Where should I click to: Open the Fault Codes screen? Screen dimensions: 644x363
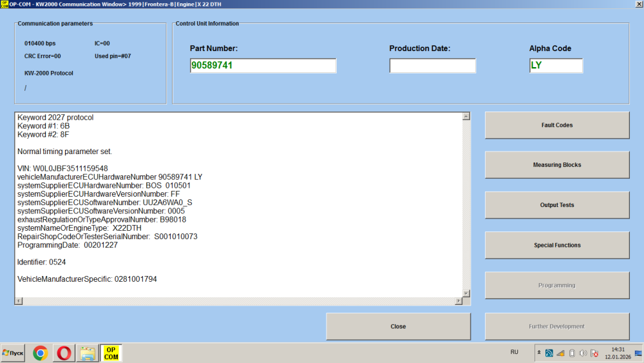(x=556, y=125)
